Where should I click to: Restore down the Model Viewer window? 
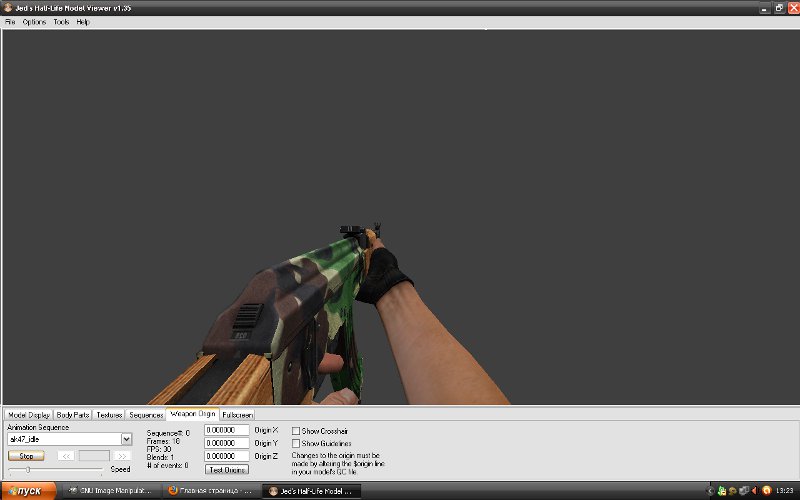click(x=779, y=8)
